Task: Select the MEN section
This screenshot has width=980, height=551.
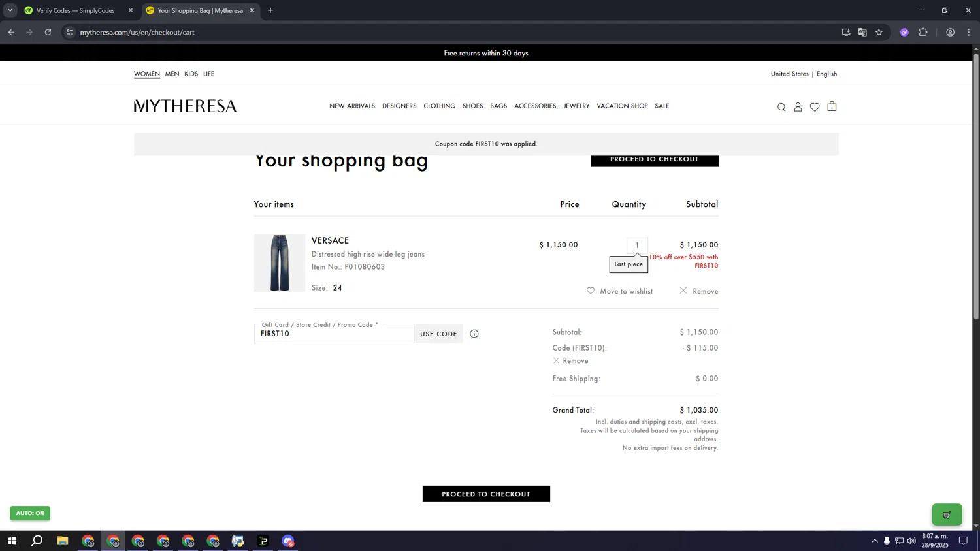Action: pyautogui.click(x=172, y=74)
